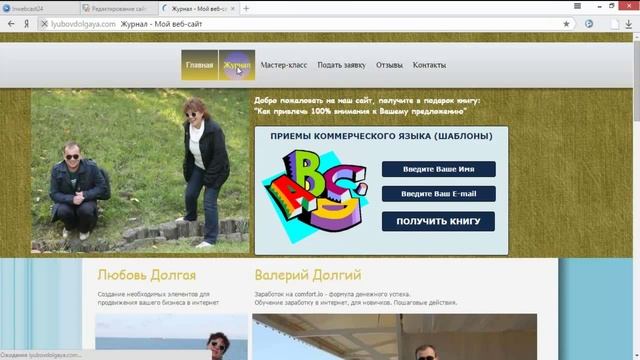Screen dimensions: 640x360
Task: Open the Подать заявку menu item
Action: [x=342, y=65]
